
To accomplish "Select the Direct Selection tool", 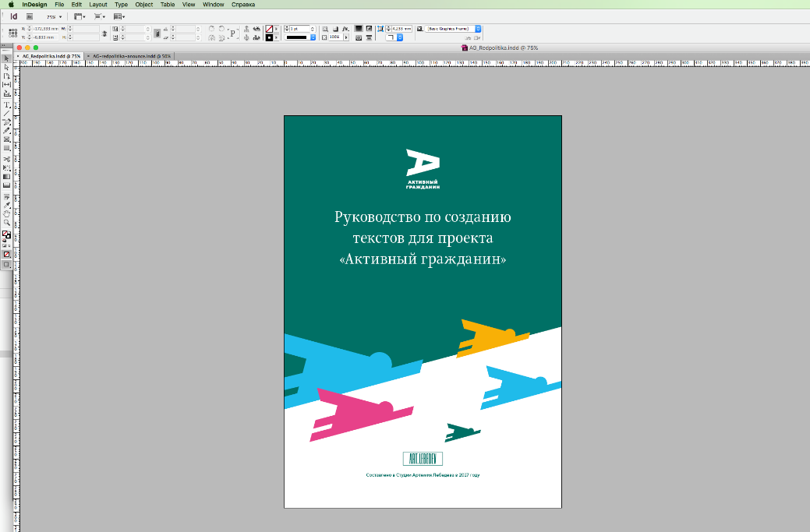I will coord(7,68).
